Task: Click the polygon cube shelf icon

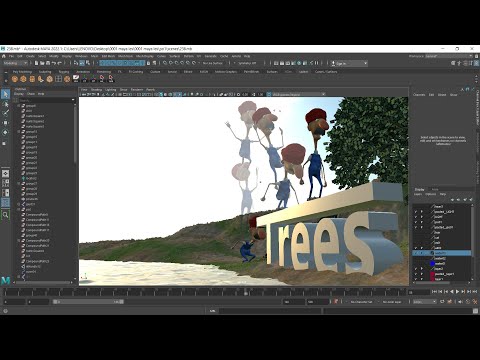Action: [x=23, y=79]
